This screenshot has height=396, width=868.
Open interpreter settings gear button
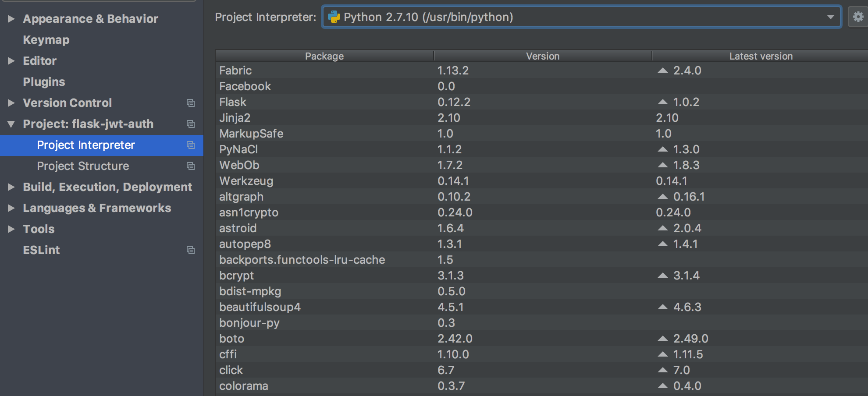tap(858, 17)
